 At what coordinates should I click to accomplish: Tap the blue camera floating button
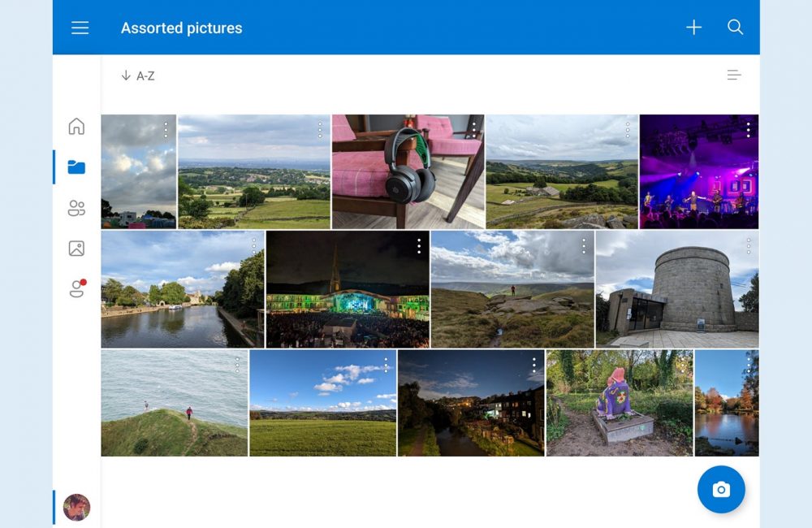coord(720,489)
